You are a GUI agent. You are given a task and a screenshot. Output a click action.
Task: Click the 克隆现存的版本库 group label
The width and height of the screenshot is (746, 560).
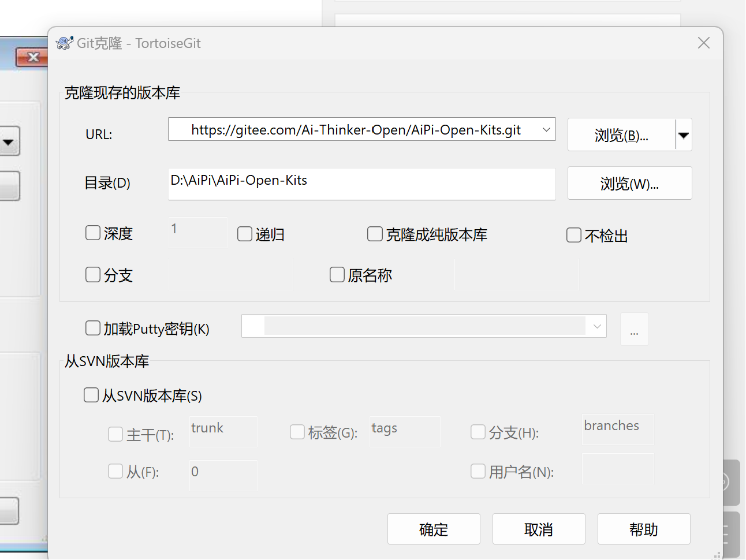click(122, 93)
